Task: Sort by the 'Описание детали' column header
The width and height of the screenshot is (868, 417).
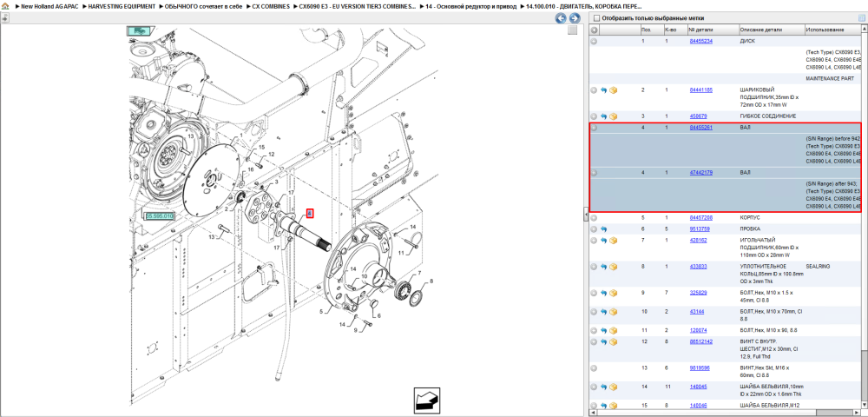Action: tap(771, 30)
